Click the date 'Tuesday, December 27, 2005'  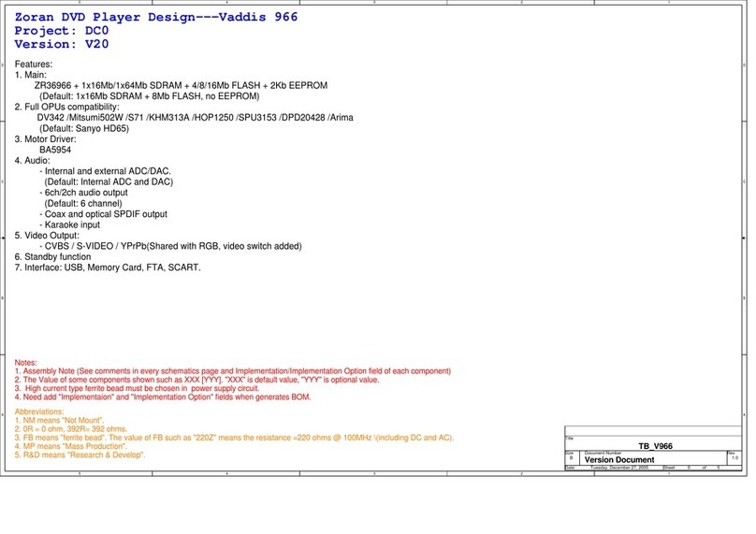click(619, 468)
